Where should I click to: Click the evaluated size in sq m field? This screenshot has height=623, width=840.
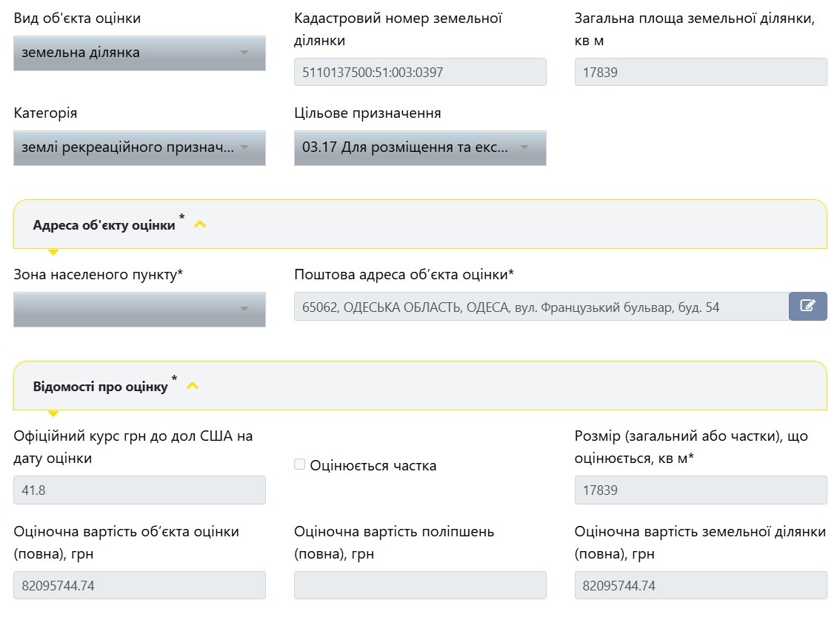(700, 490)
